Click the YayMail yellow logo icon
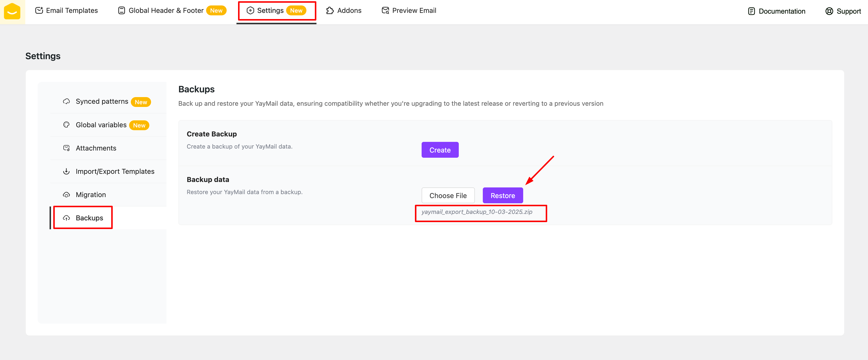868x360 pixels. [x=12, y=11]
